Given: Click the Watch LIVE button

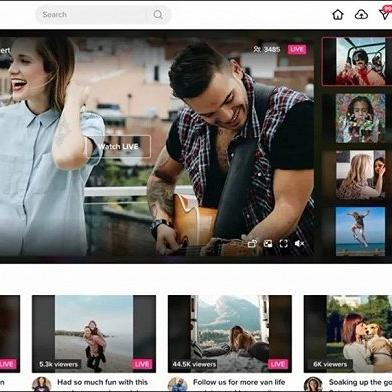Looking at the screenshot, I should coord(118,146).
